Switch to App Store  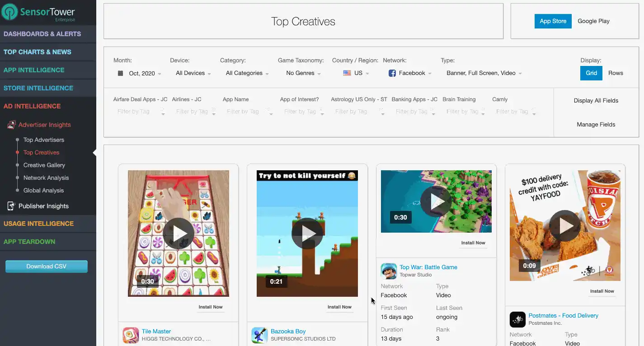coord(553,21)
